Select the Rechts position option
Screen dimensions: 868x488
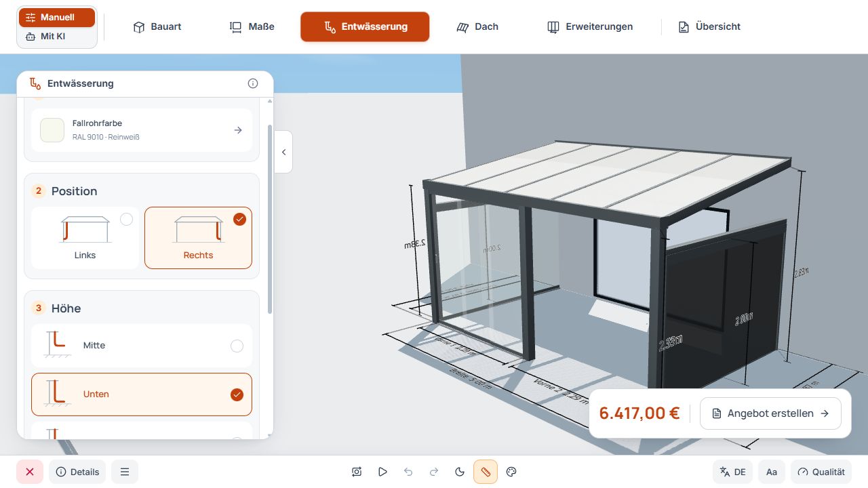coord(198,238)
